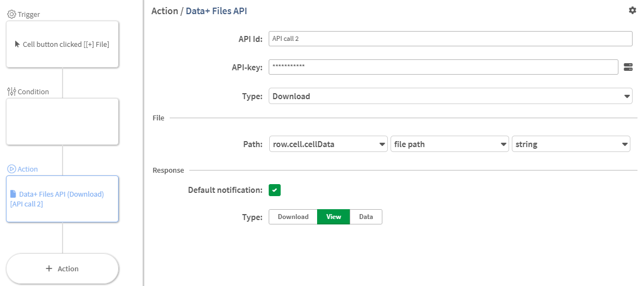Click the plus icon on Action button

coord(49,269)
